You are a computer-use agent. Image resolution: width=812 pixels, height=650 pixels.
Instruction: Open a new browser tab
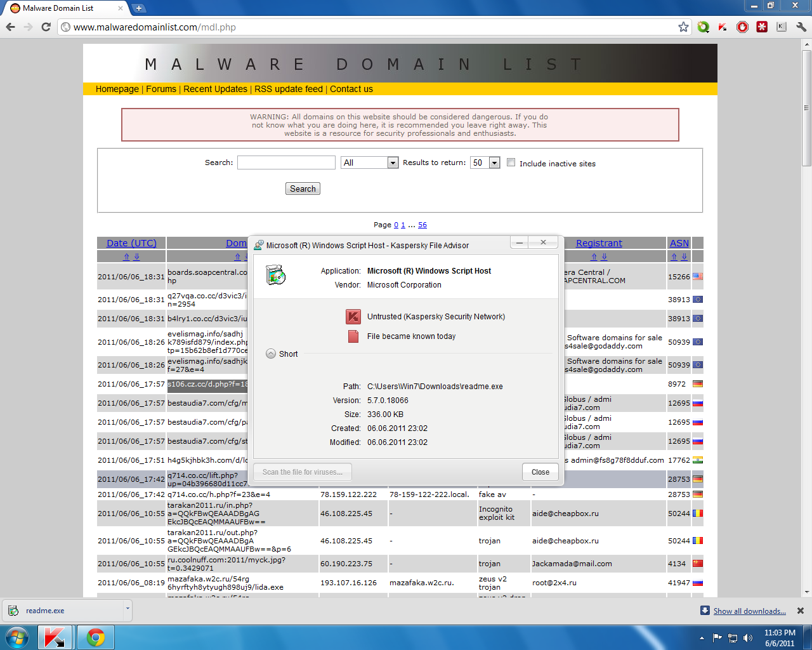(139, 8)
